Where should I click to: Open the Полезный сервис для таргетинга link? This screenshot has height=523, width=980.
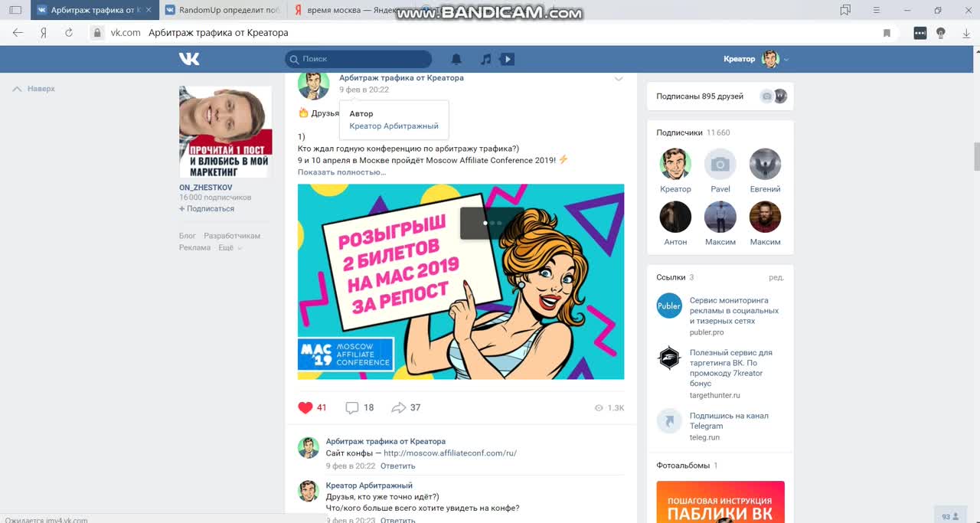[731, 368]
